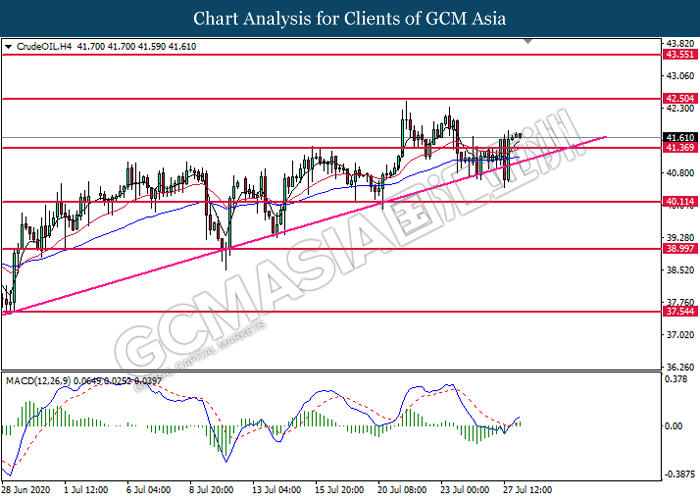The height and width of the screenshot is (500, 700).
Task: Click the 28 Jun 2020 date label
Action: point(26,490)
